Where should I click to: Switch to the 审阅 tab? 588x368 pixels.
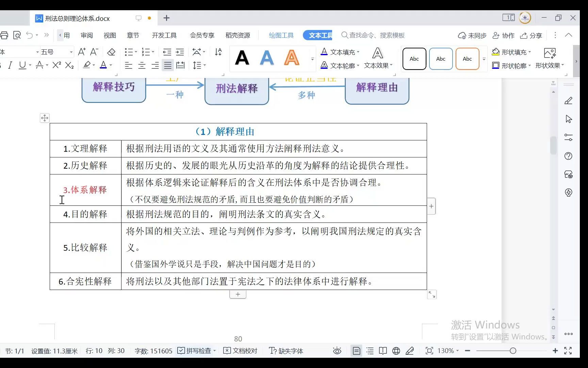pyautogui.click(x=87, y=35)
